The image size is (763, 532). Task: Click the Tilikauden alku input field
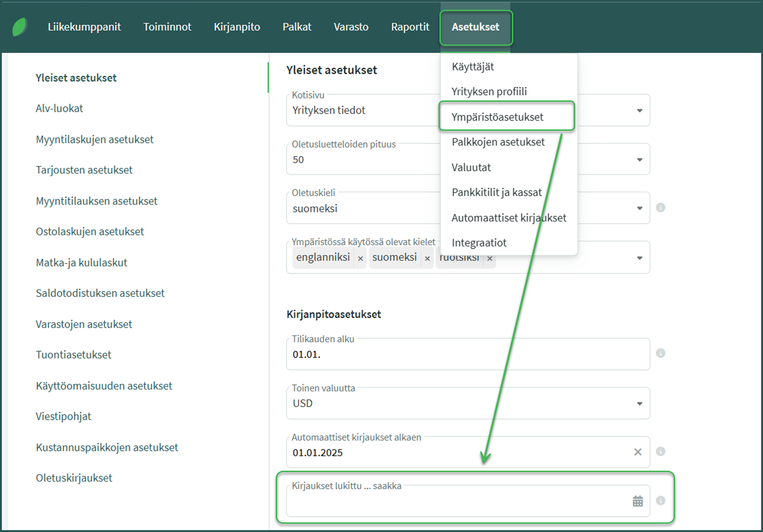(464, 355)
